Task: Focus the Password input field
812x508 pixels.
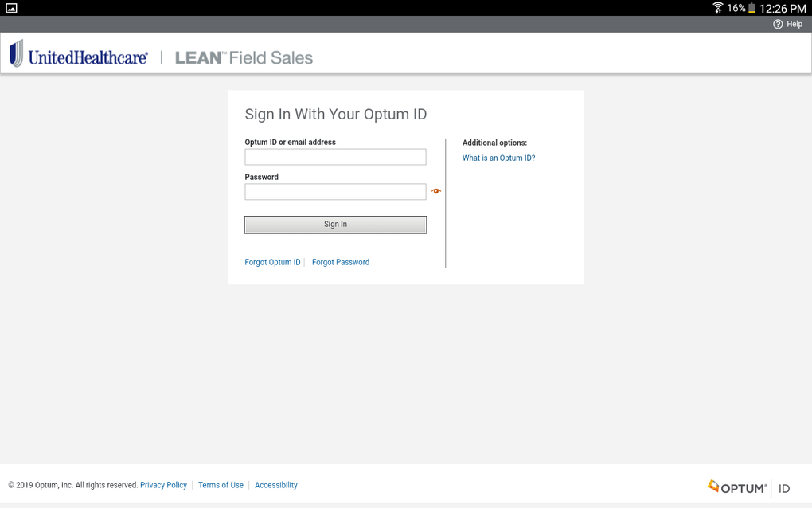Action: 335,192
